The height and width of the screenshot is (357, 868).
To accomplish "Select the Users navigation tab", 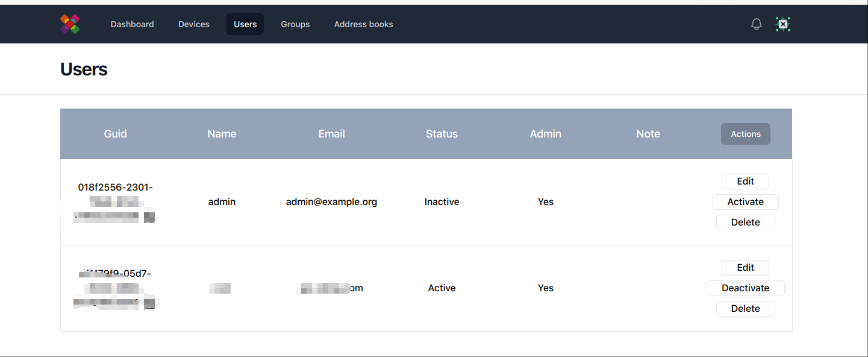I will coord(245,24).
